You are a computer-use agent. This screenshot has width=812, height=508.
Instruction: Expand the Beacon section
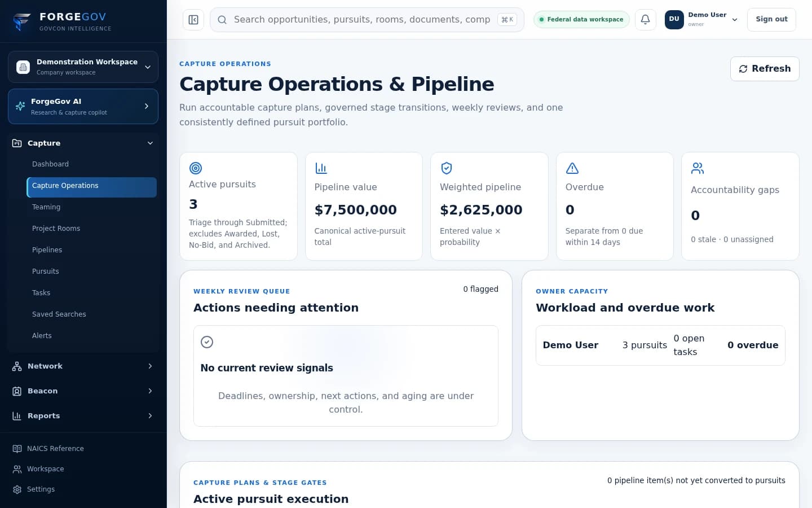(x=83, y=391)
